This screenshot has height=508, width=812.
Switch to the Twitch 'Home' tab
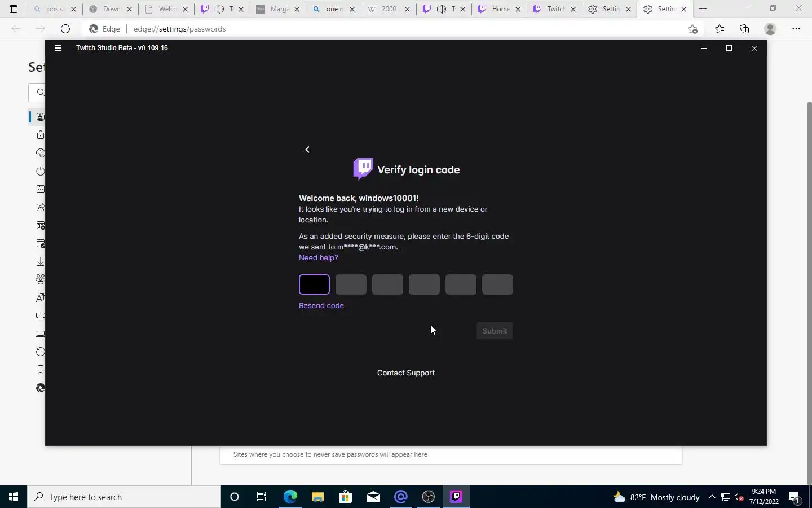coord(501,9)
